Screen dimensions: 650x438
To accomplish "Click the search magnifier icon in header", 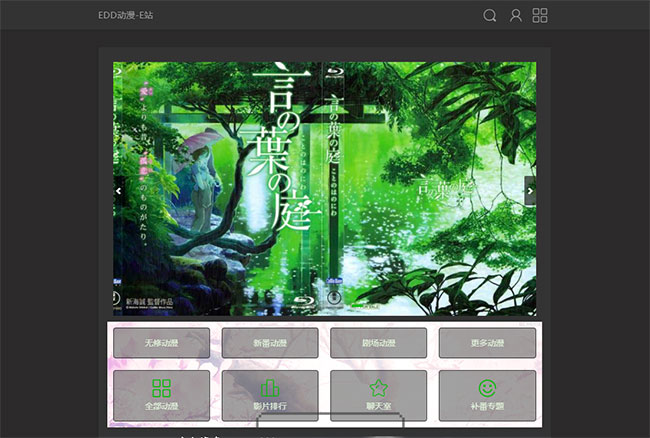I will click(x=490, y=15).
